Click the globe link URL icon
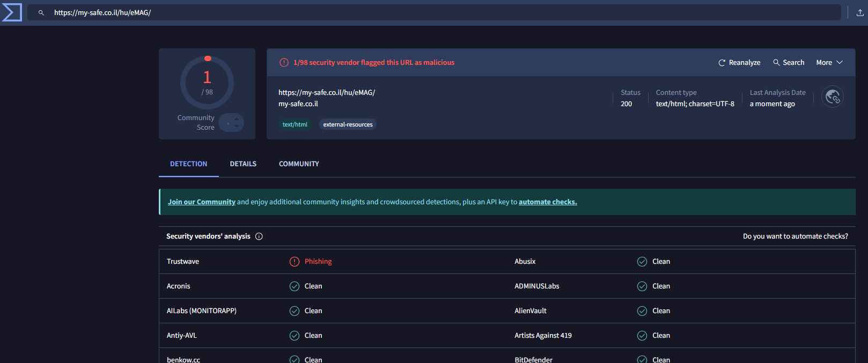The height and width of the screenshot is (363, 868). coord(832,97)
